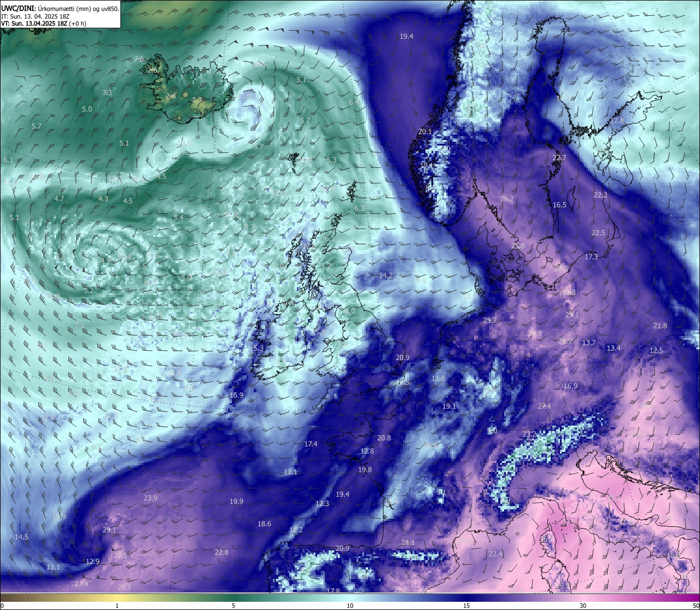Click the 19.1 map value

click(449, 406)
